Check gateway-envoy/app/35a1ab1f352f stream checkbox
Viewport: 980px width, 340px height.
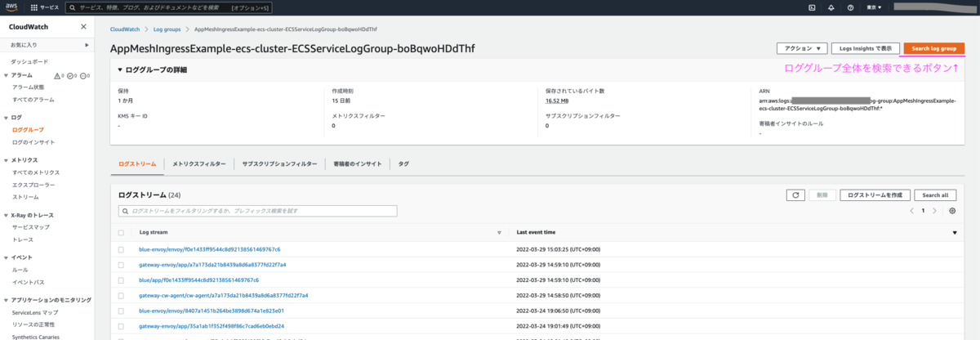121,325
